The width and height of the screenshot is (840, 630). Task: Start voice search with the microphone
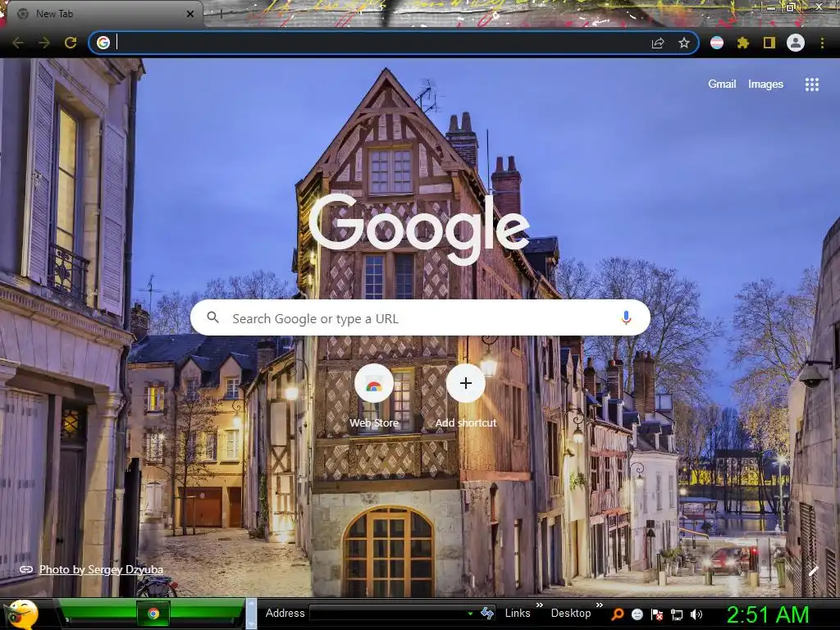pos(626,317)
